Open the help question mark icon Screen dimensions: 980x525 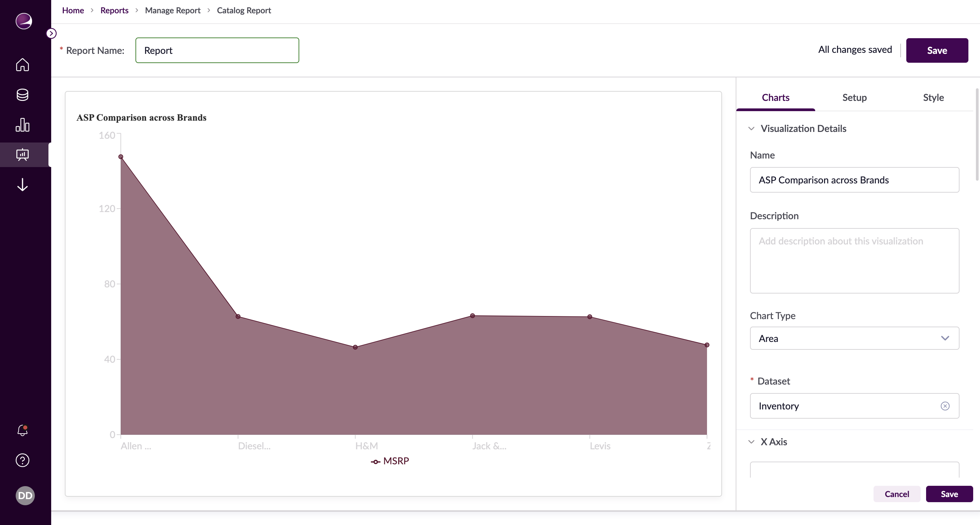(x=23, y=460)
